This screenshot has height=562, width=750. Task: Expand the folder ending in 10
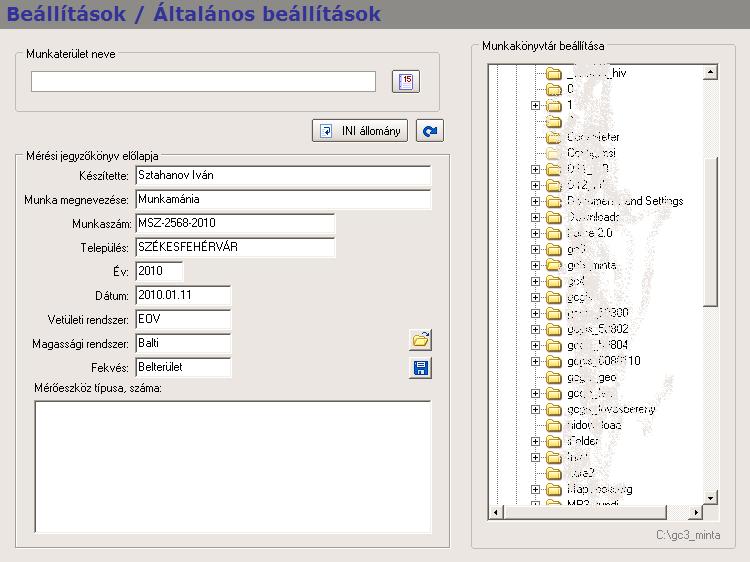click(535, 362)
